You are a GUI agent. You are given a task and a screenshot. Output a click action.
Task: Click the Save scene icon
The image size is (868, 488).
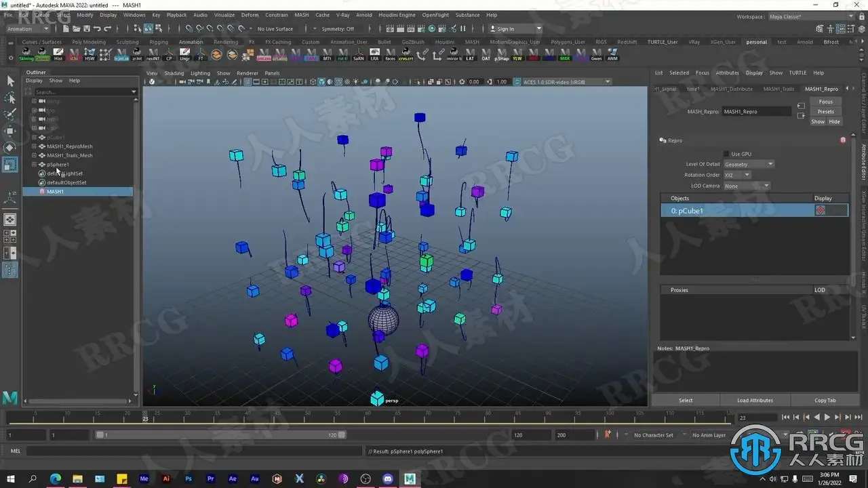point(86,29)
